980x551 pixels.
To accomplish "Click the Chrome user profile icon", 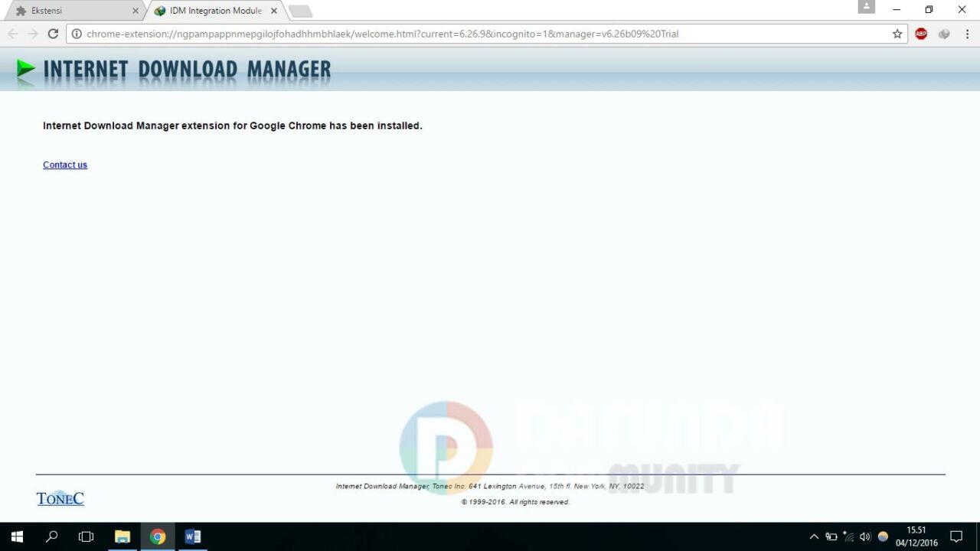I will tap(866, 7).
